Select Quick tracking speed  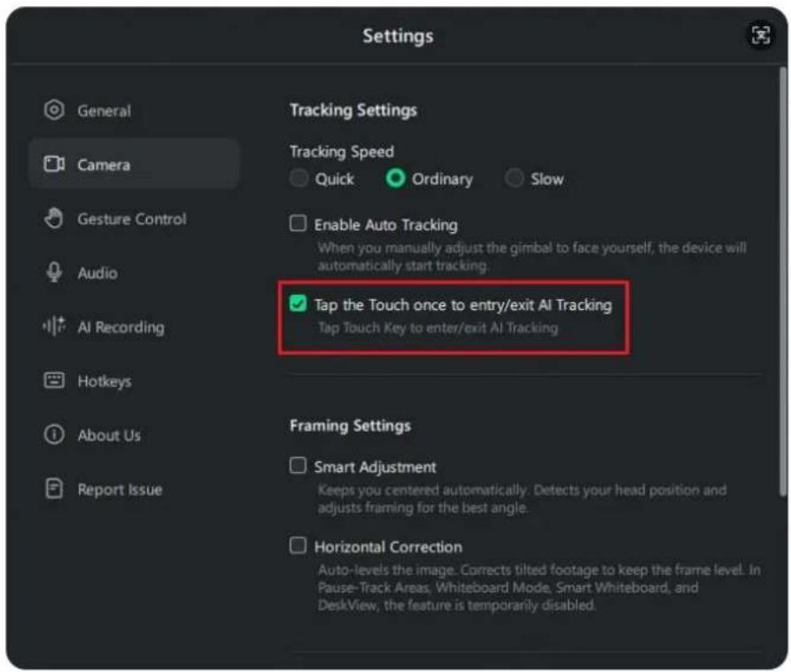(x=299, y=178)
